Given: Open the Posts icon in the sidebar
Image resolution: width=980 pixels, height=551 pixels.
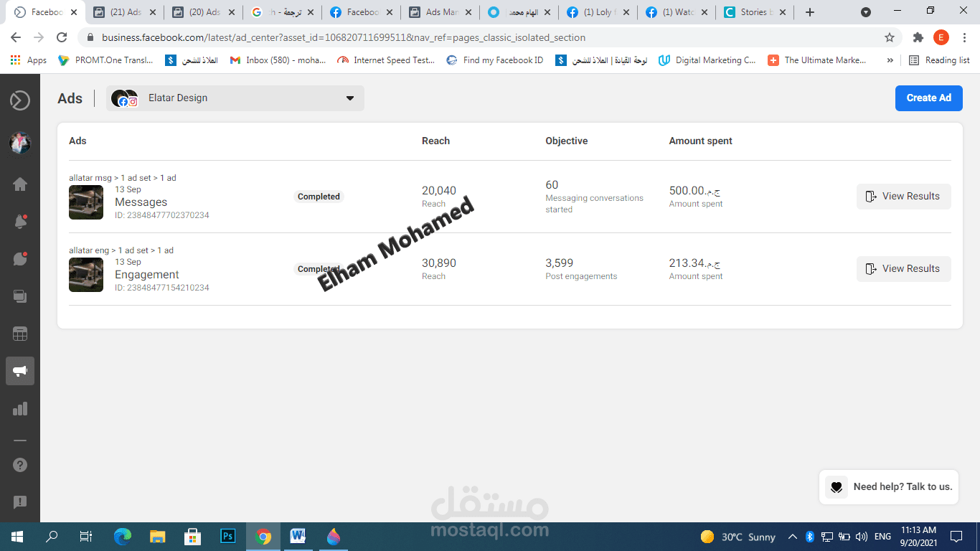Looking at the screenshot, I should (20, 296).
